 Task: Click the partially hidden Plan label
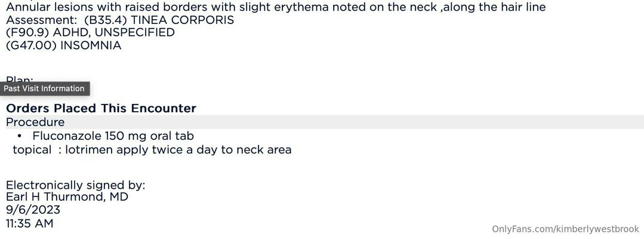point(19,79)
